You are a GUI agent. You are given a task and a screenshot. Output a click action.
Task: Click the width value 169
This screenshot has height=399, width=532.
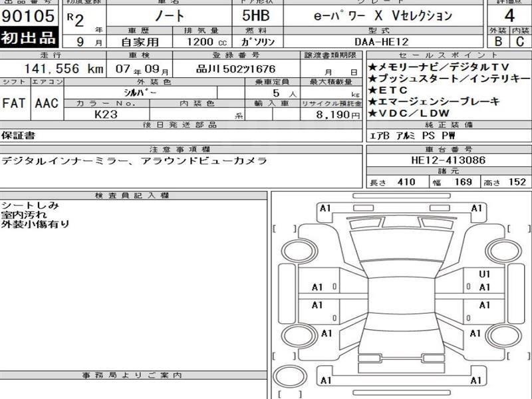(x=463, y=182)
